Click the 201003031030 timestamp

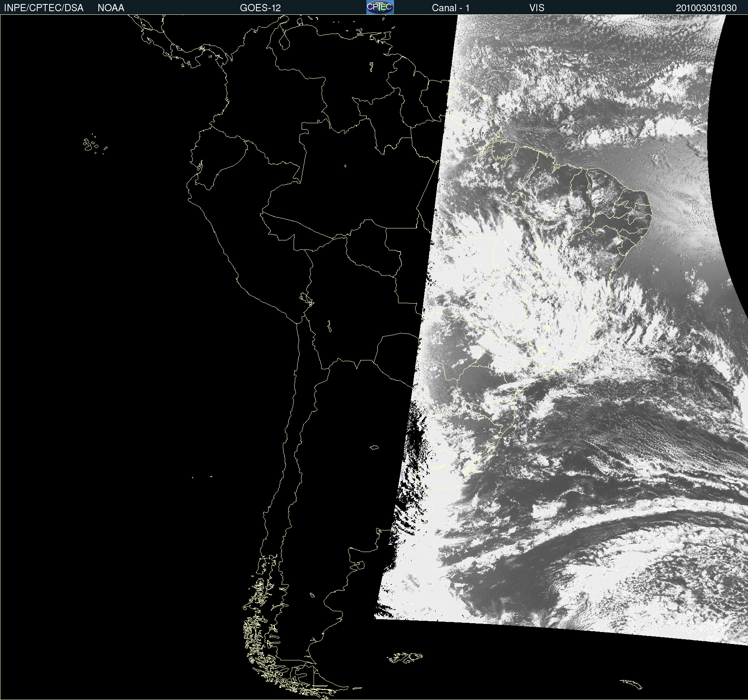(x=706, y=8)
